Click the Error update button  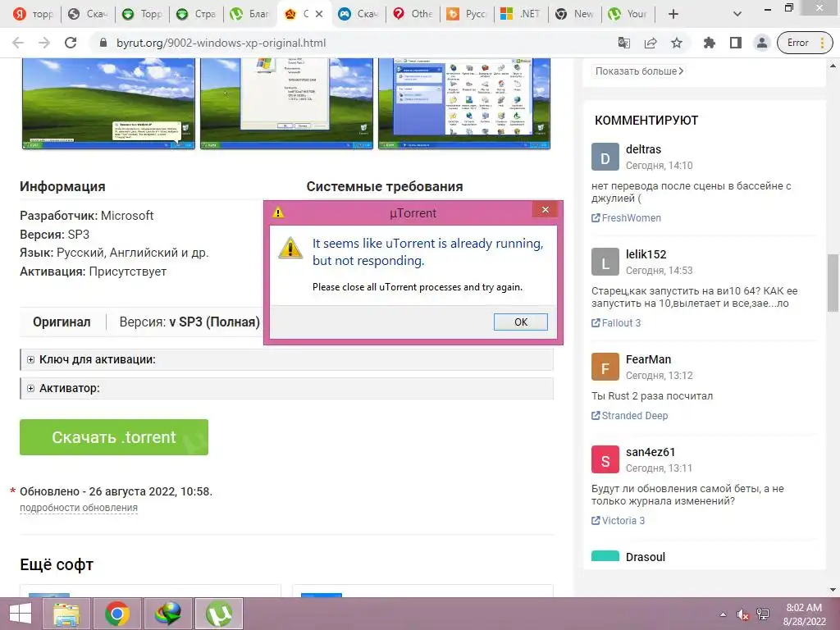point(805,43)
